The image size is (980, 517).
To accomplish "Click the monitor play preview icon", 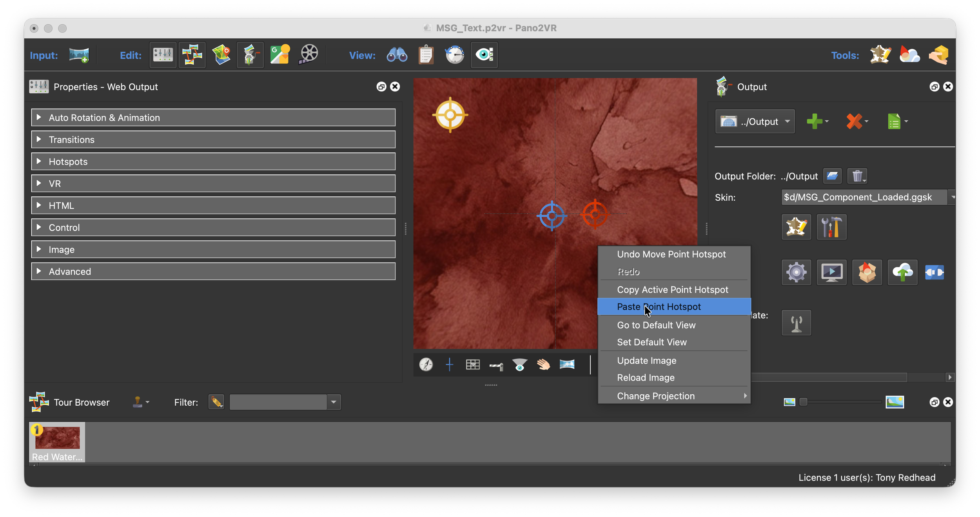I will tap(831, 272).
